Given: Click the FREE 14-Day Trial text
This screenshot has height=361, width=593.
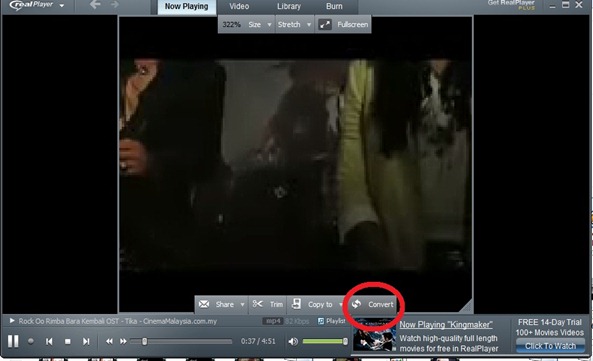Looking at the screenshot, I should pyautogui.click(x=550, y=322).
